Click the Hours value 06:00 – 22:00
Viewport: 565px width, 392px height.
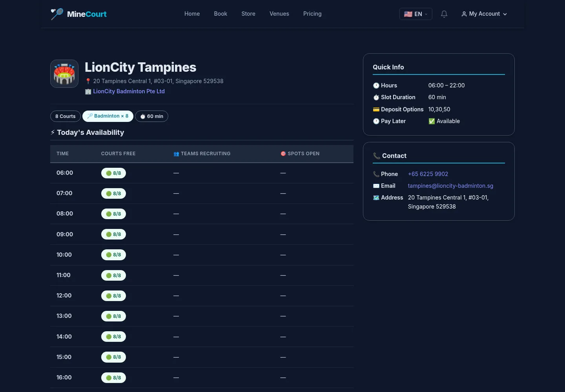coord(447,85)
